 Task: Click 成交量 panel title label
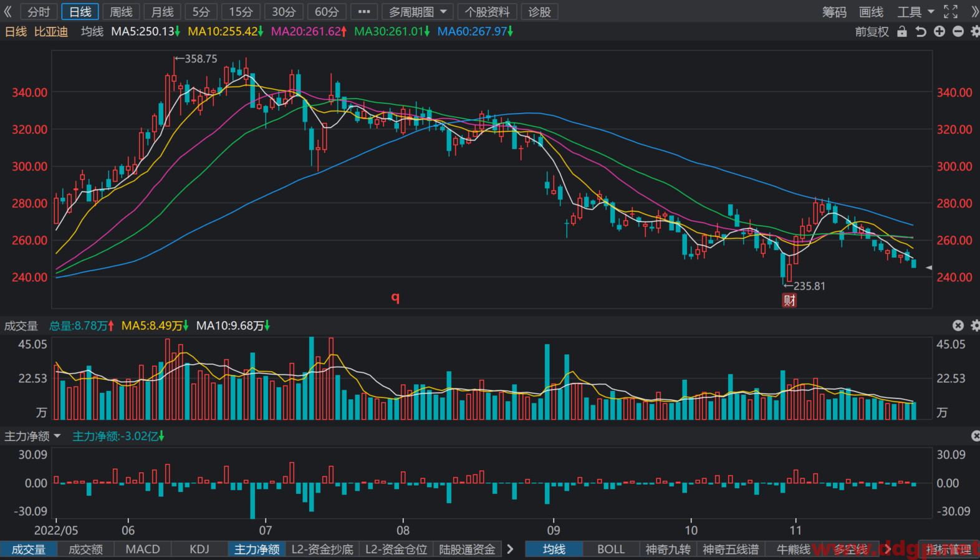pyautogui.click(x=21, y=326)
